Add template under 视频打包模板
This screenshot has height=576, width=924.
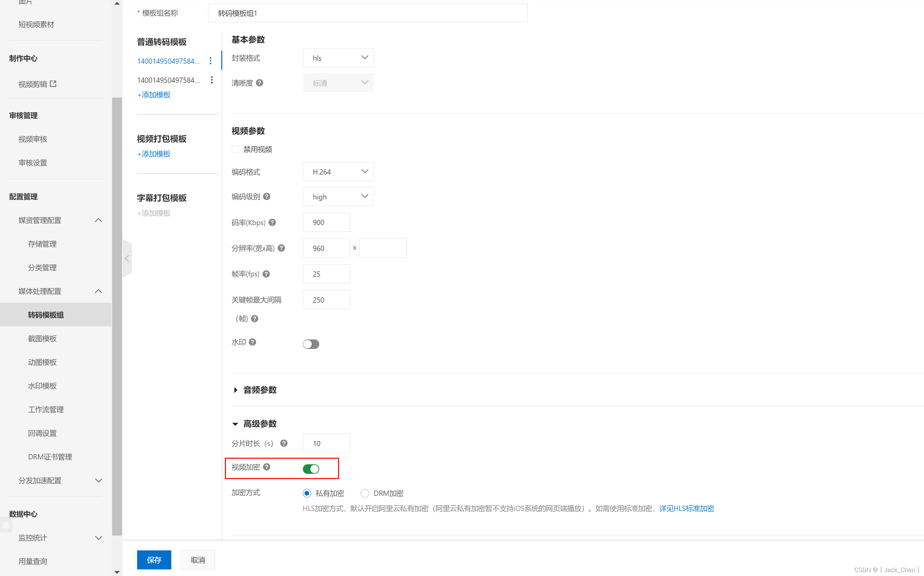154,154
